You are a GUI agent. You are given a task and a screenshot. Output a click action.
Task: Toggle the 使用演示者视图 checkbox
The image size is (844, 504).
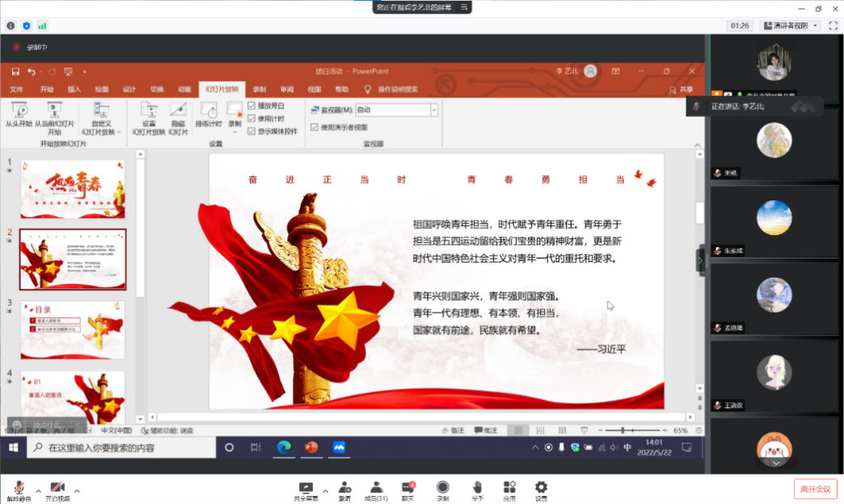pos(315,127)
